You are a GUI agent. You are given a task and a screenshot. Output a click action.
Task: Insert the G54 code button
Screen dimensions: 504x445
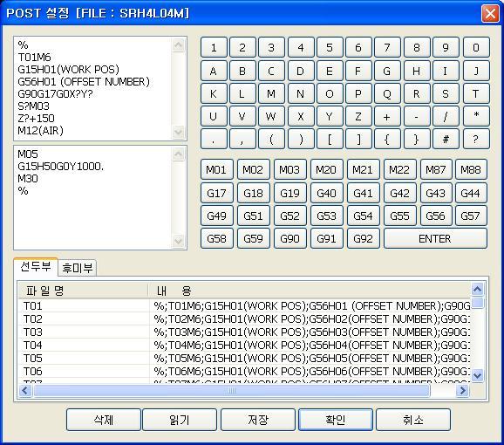pyautogui.click(x=364, y=216)
